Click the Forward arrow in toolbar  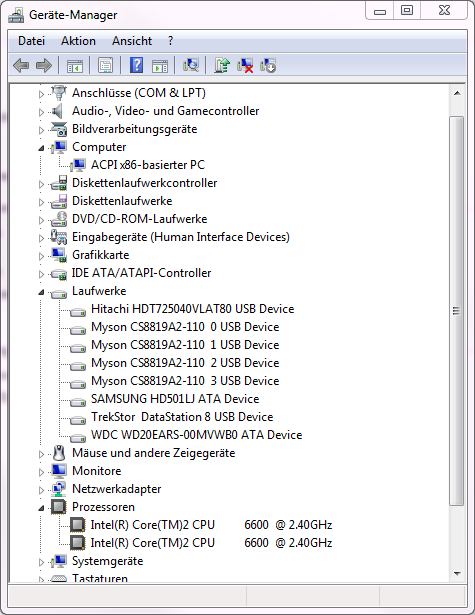(44, 65)
